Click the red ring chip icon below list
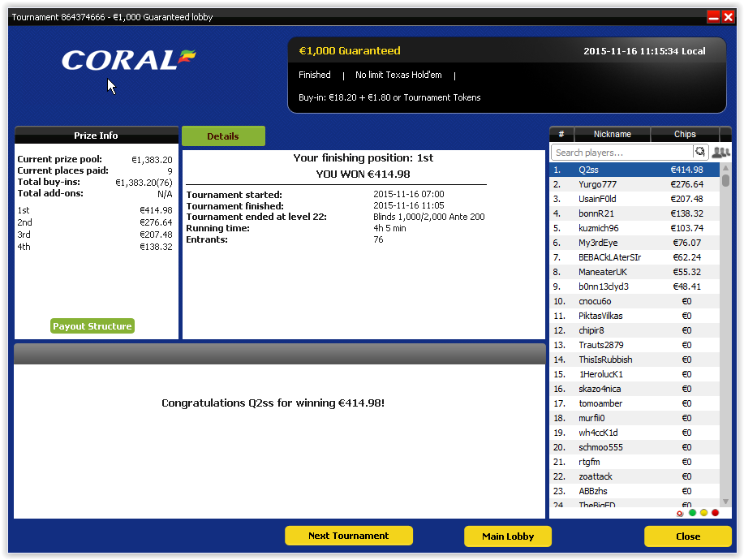This screenshot has width=744, height=560. [679, 514]
